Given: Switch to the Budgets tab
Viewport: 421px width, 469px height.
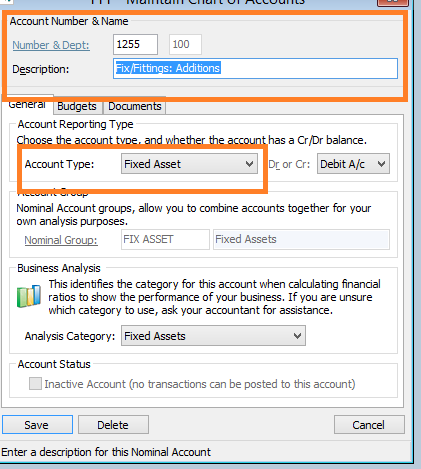Looking at the screenshot, I should 77,106.
